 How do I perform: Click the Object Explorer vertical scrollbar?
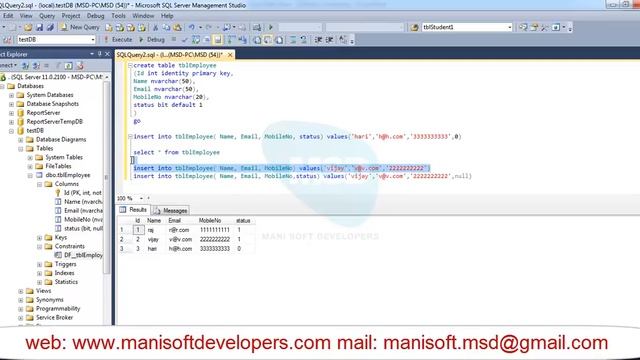click(x=107, y=178)
